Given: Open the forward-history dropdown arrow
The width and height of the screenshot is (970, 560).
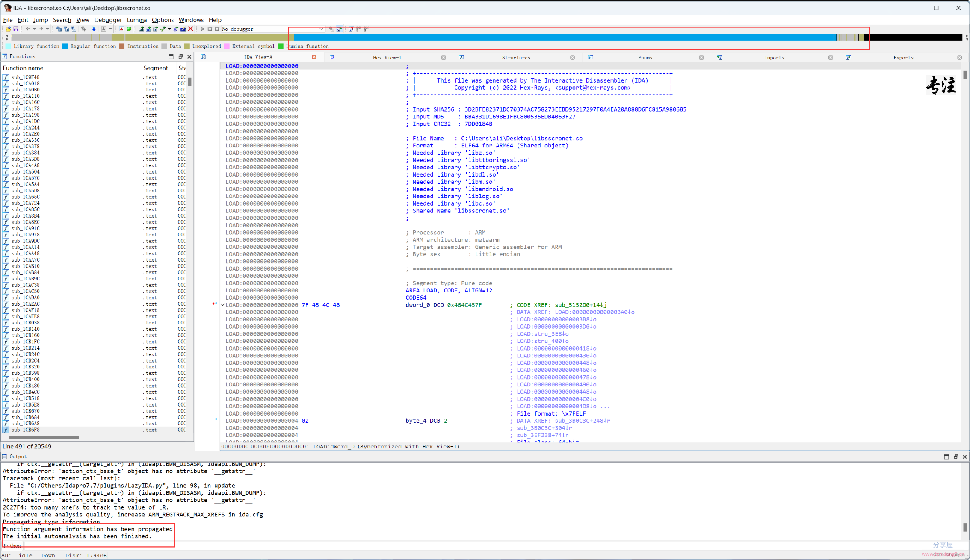Looking at the screenshot, I should click(47, 29).
